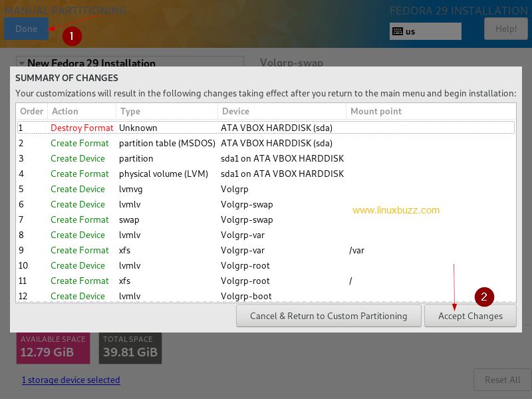Select row 7 Create Format swap
The height and width of the screenshot is (399, 532).
point(266,219)
